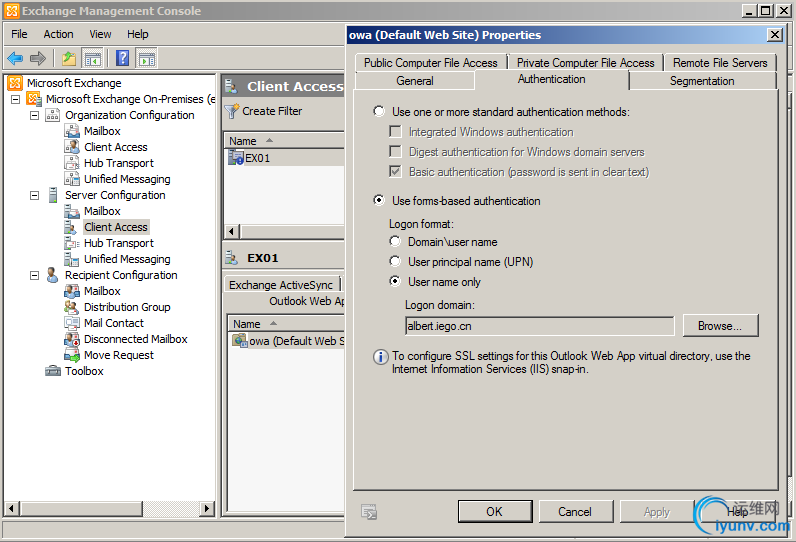Click the OK button
Screen dimensions: 796x542
tap(495, 512)
